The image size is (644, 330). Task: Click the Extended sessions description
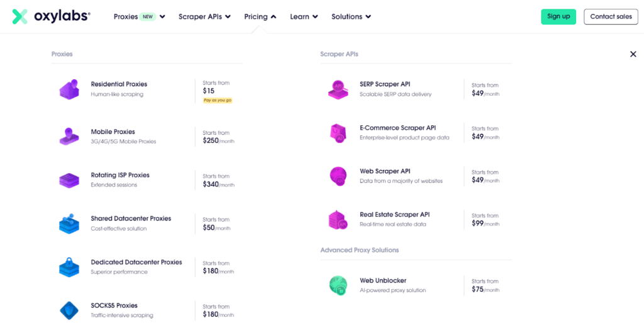(114, 185)
